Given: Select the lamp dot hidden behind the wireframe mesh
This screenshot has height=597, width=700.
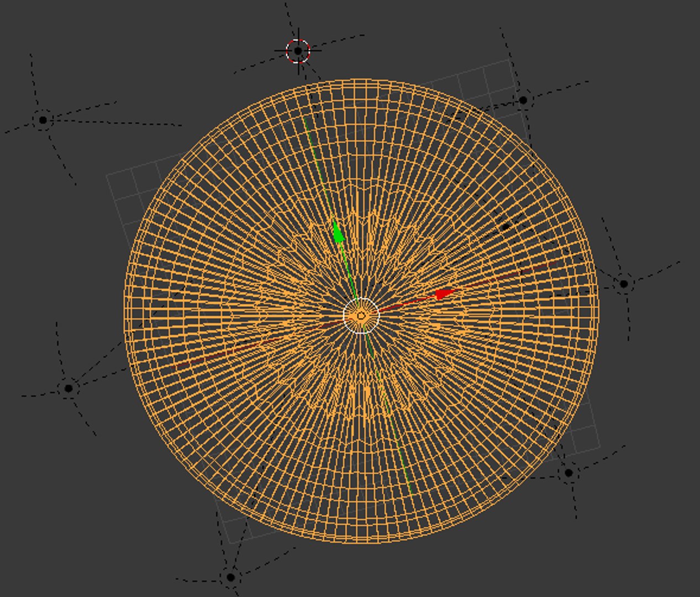Looking at the screenshot, I should [x=506, y=226].
